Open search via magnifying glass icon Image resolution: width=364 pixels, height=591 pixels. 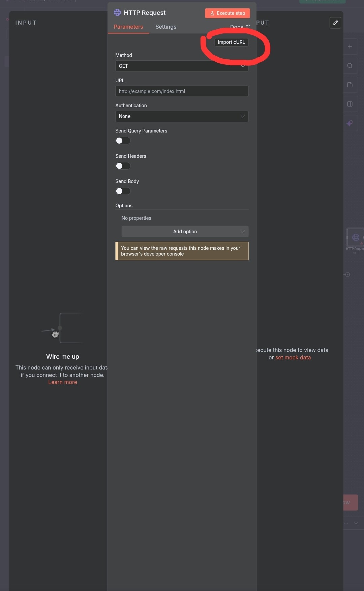pyautogui.click(x=350, y=66)
